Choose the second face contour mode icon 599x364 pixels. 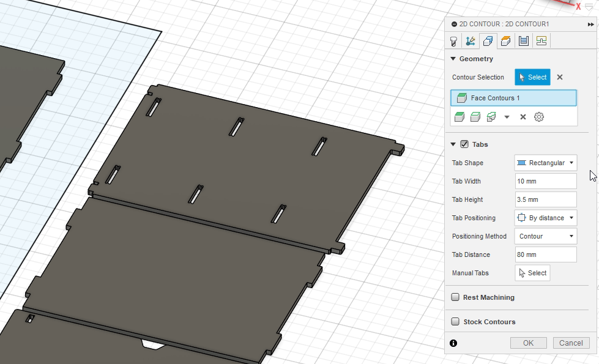pyautogui.click(x=475, y=117)
